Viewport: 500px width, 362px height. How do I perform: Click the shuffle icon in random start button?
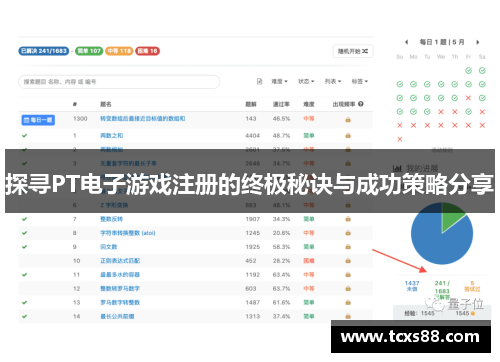(x=365, y=51)
